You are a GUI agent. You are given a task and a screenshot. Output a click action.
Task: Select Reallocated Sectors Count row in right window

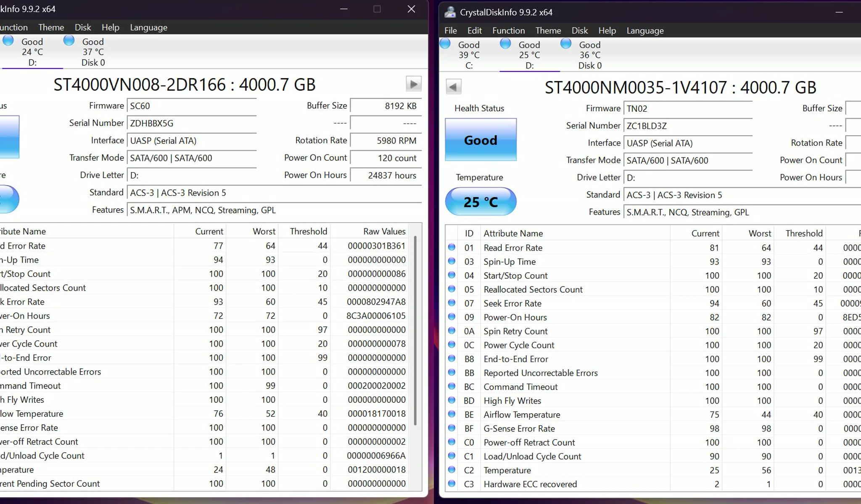click(653, 289)
